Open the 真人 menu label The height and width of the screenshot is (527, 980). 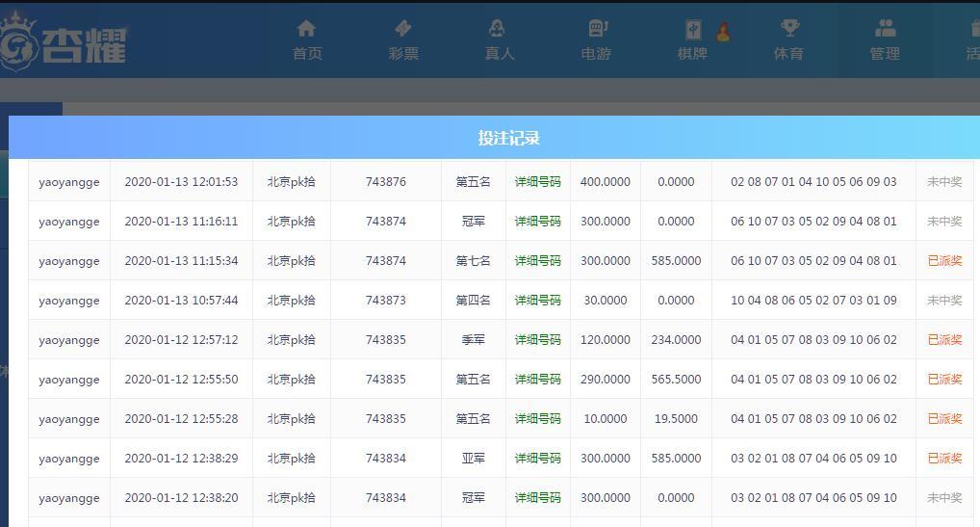coord(500,54)
